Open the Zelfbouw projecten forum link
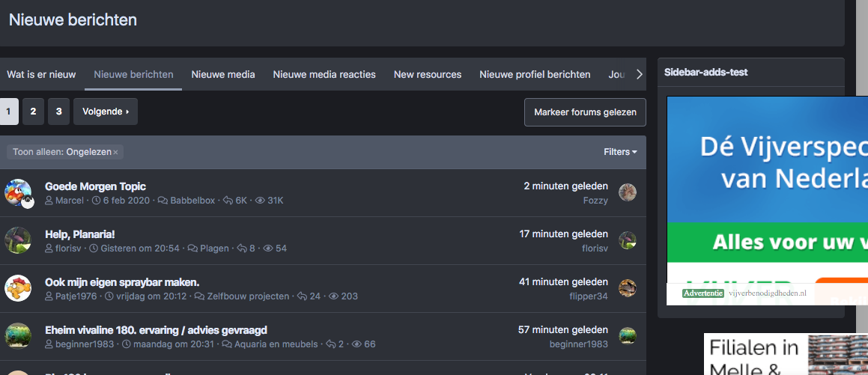The image size is (868, 375). click(248, 296)
